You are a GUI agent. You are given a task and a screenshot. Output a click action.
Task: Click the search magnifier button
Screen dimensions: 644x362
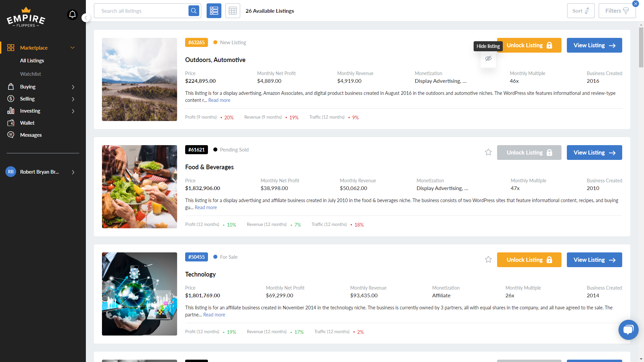pos(194,11)
